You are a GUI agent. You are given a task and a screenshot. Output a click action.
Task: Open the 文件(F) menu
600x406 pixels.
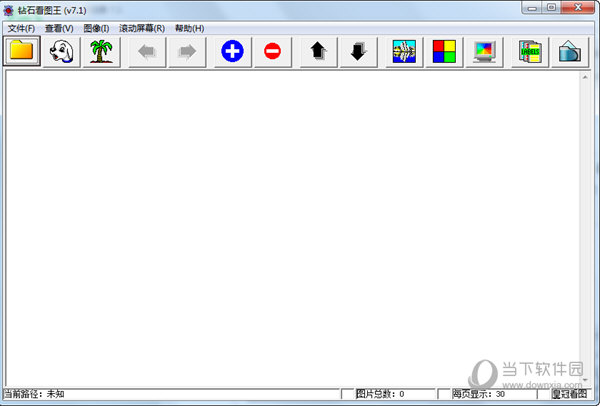(21, 28)
